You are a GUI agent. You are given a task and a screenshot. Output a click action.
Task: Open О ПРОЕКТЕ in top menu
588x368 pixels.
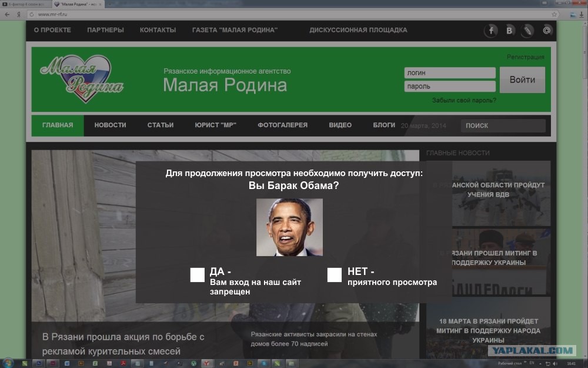52,30
